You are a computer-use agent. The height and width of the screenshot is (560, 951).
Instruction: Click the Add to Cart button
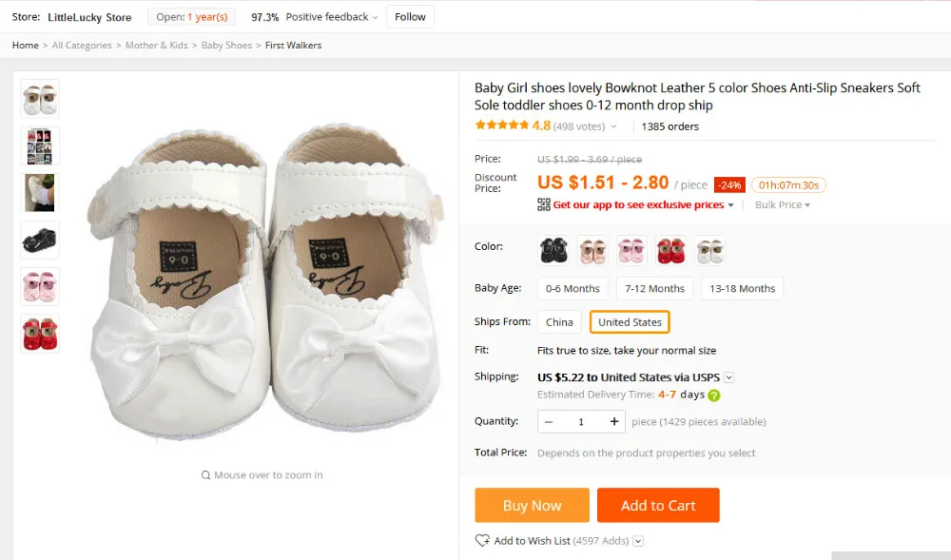point(658,506)
